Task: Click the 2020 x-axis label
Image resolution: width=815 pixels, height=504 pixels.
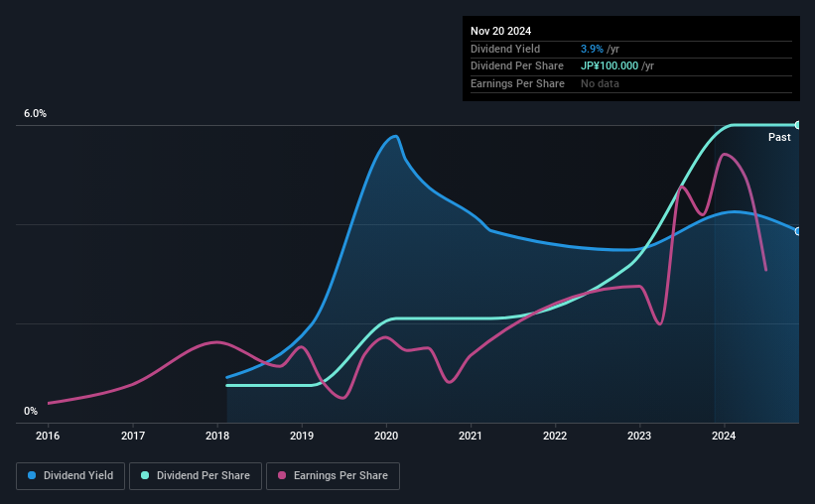Action: (386, 436)
